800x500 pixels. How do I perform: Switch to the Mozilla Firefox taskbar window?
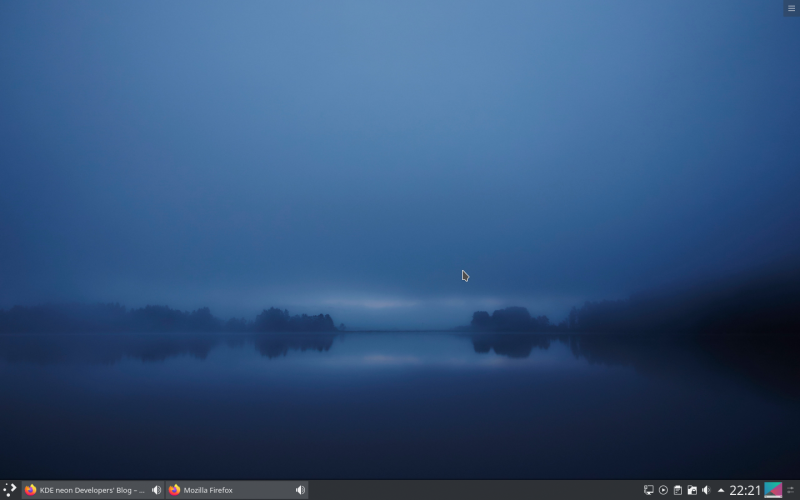237,490
